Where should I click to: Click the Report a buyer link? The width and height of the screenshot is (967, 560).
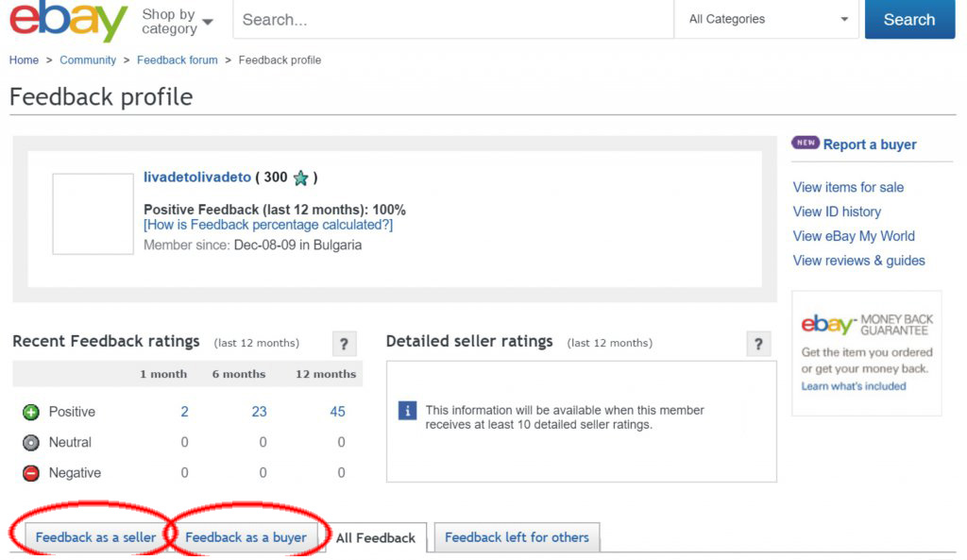pyautogui.click(x=869, y=144)
